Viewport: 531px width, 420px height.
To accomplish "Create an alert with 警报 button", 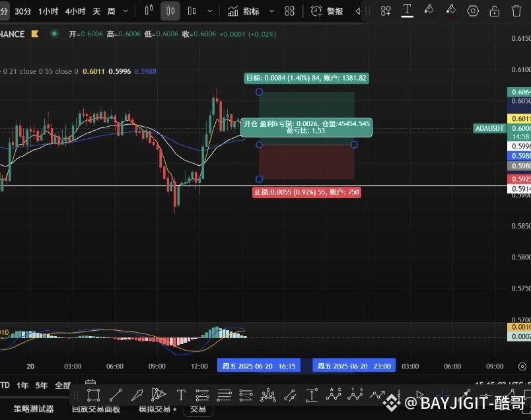I will (x=327, y=11).
